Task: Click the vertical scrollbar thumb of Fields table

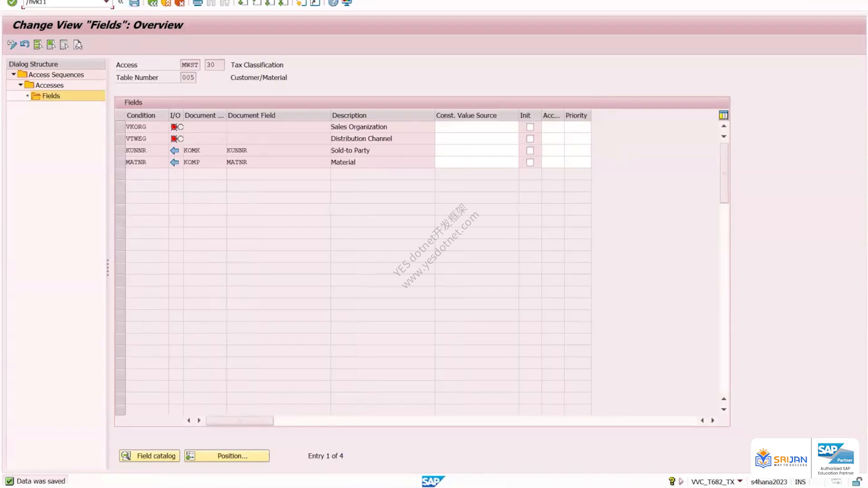Action: [724, 173]
